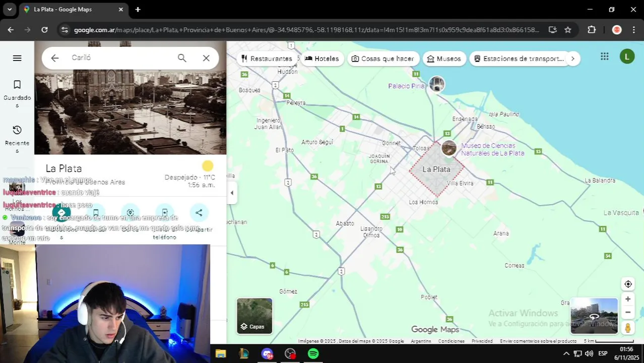The width and height of the screenshot is (644, 363).
Task: Go back in the Chrome browser
Action: 11,30
